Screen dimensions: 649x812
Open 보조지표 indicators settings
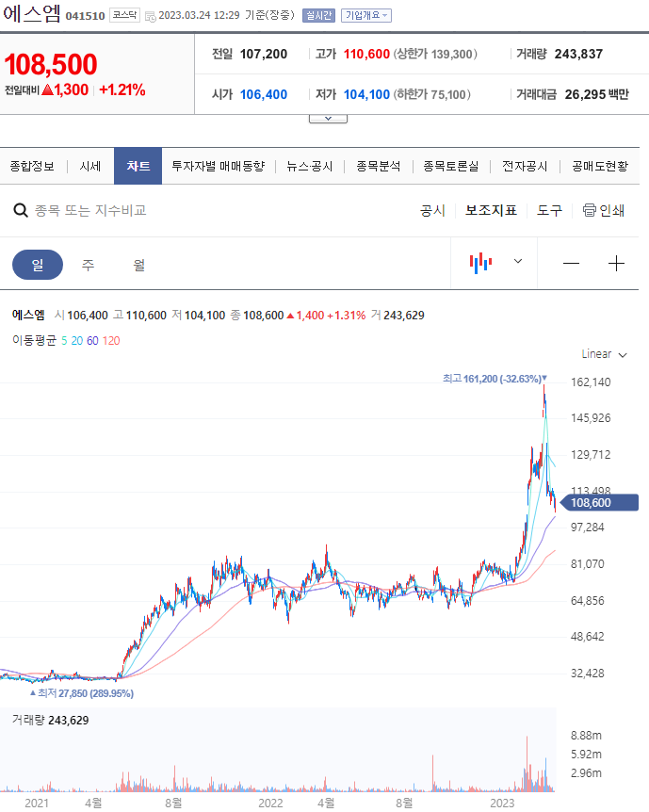[x=491, y=210]
